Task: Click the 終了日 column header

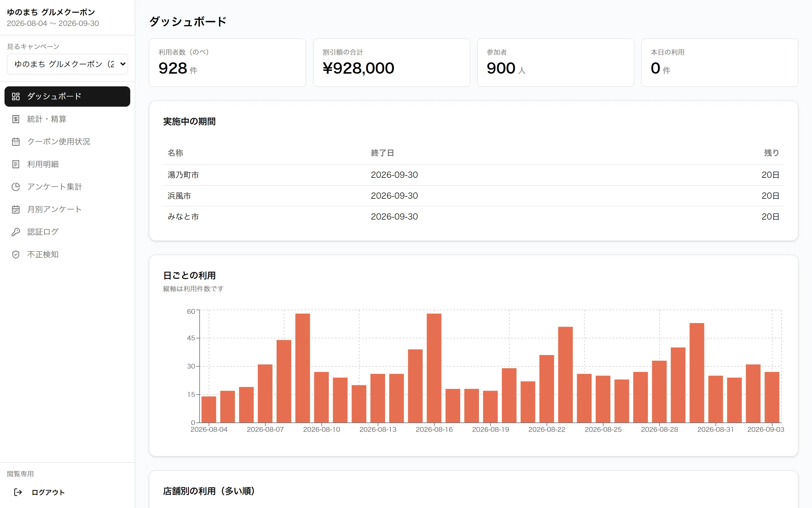Action: tap(383, 153)
